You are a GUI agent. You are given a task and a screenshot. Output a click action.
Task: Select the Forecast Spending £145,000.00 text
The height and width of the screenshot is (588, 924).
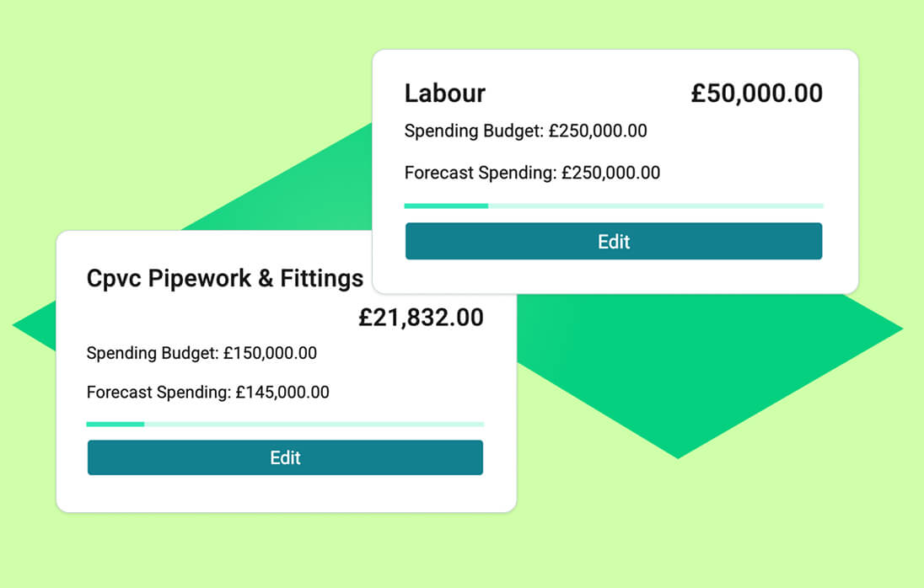[x=208, y=392]
